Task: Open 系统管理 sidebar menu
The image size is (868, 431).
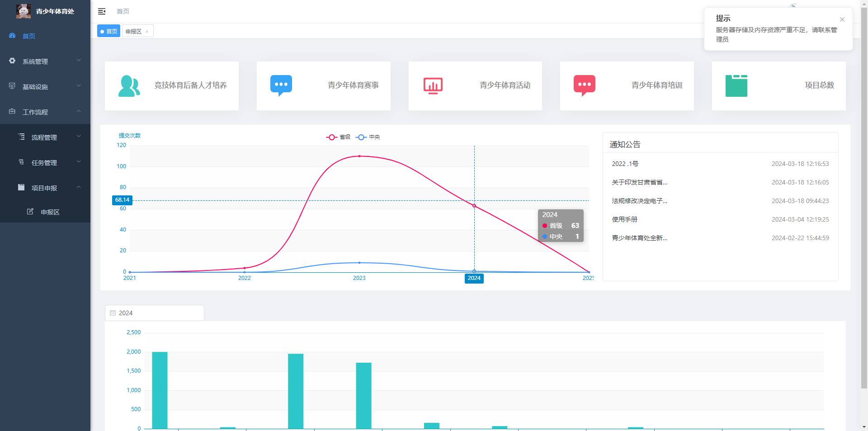Action: 45,61
